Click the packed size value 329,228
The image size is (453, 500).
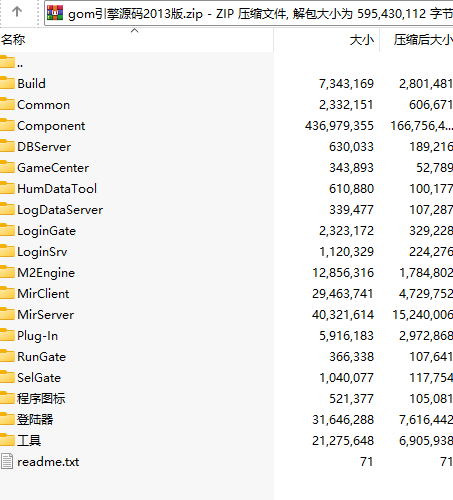click(x=431, y=231)
